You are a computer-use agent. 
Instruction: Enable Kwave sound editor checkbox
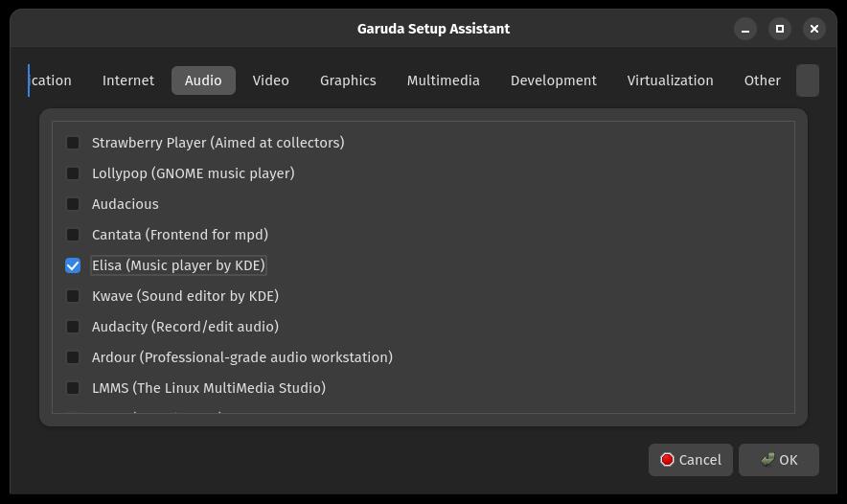coord(73,296)
